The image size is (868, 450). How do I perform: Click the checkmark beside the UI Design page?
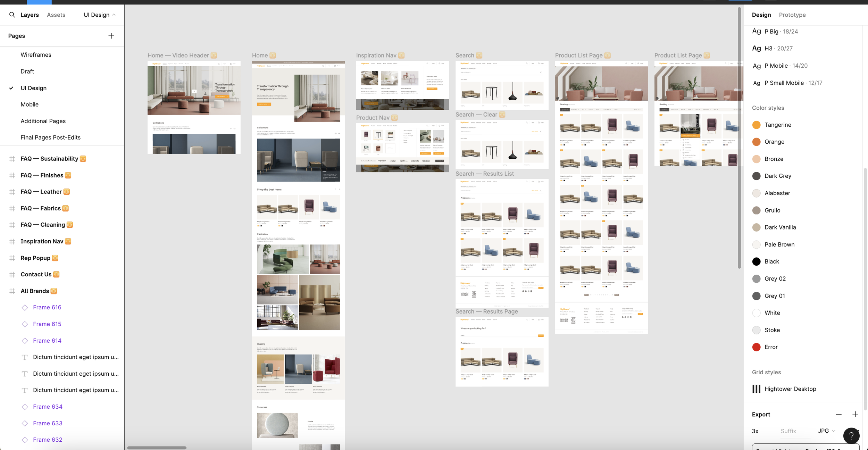(11, 88)
